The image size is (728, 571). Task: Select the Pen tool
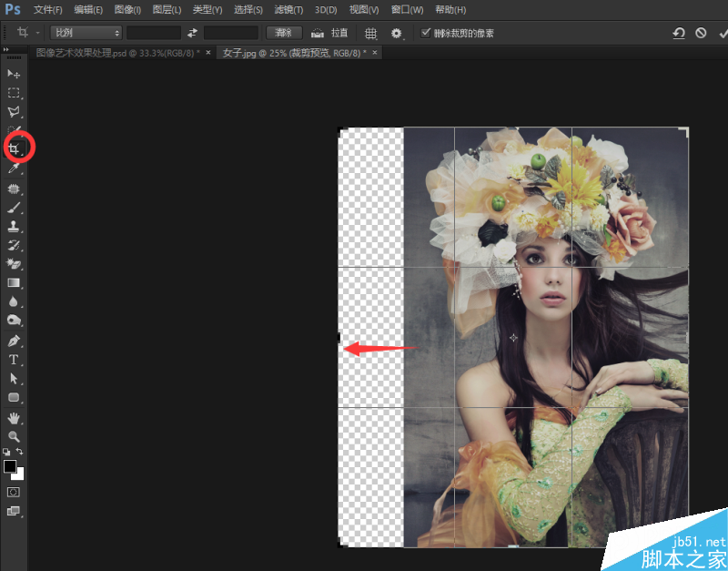tap(14, 341)
